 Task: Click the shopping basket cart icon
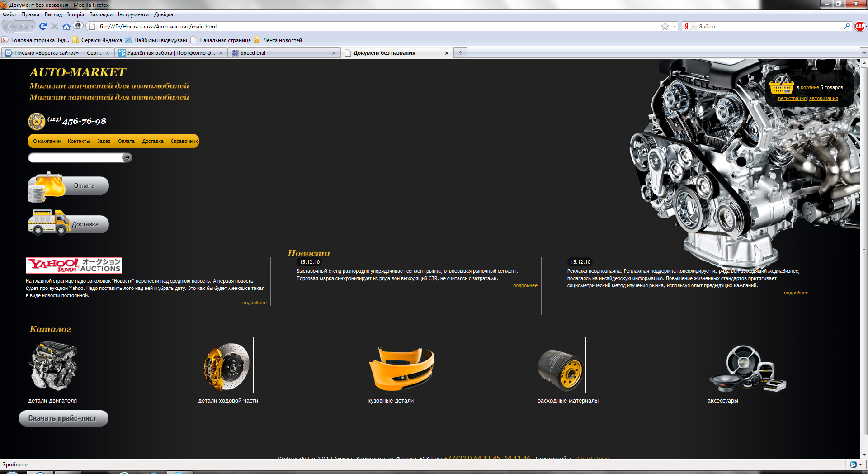tap(781, 86)
